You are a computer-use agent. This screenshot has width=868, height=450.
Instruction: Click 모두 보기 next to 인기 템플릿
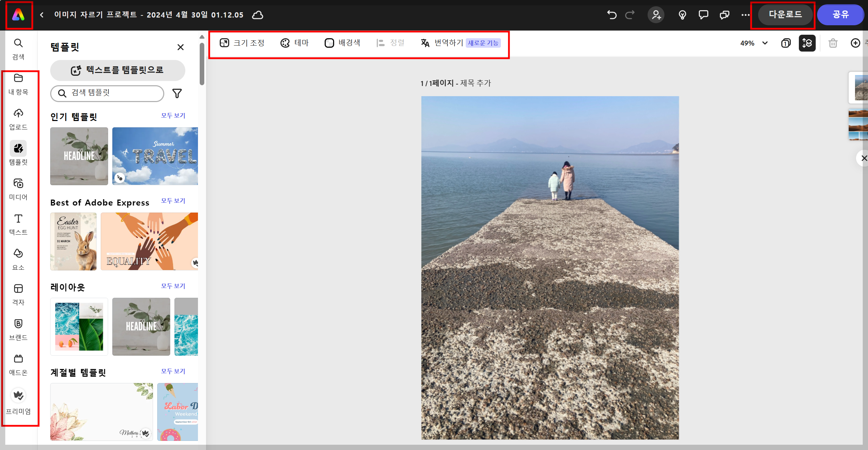tap(173, 116)
